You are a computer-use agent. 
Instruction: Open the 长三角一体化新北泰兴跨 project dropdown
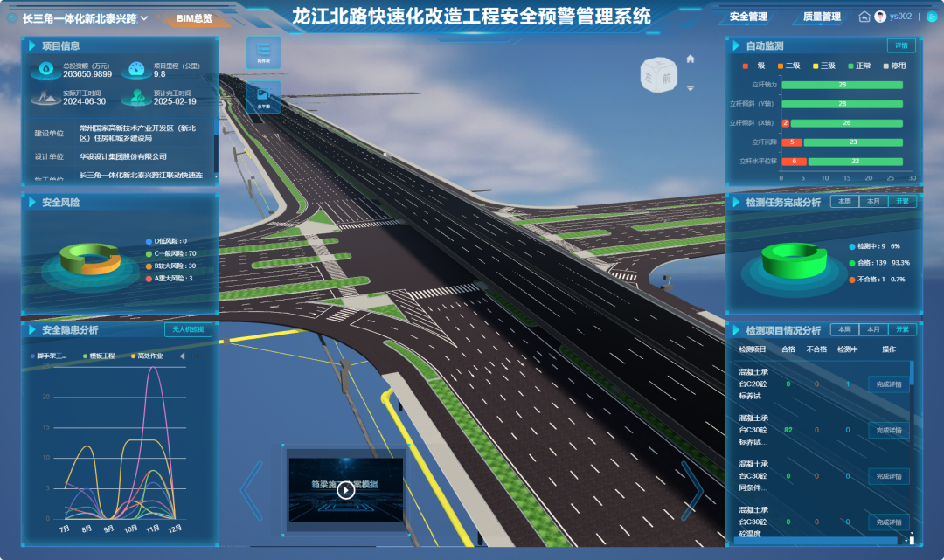pyautogui.click(x=85, y=18)
